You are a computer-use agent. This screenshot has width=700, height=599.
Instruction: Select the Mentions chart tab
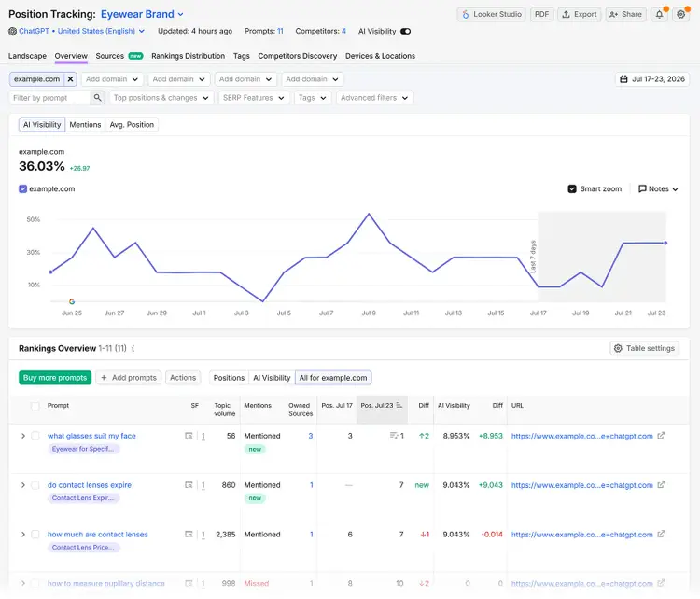click(85, 125)
